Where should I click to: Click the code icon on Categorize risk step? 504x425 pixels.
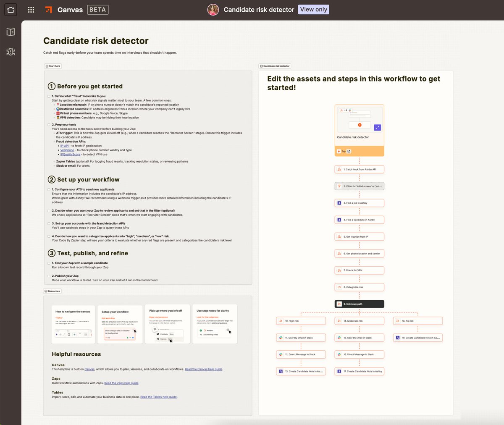pos(339,287)
